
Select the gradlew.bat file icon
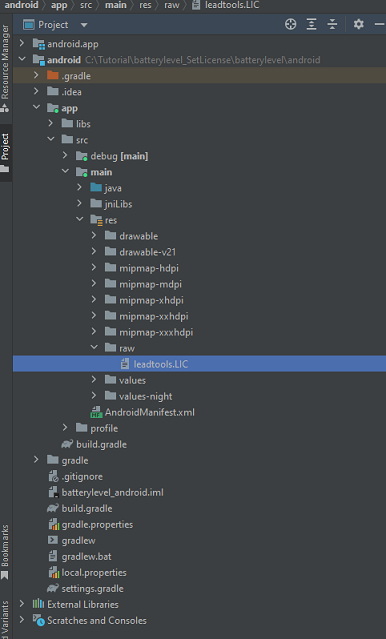pos(53,556)
